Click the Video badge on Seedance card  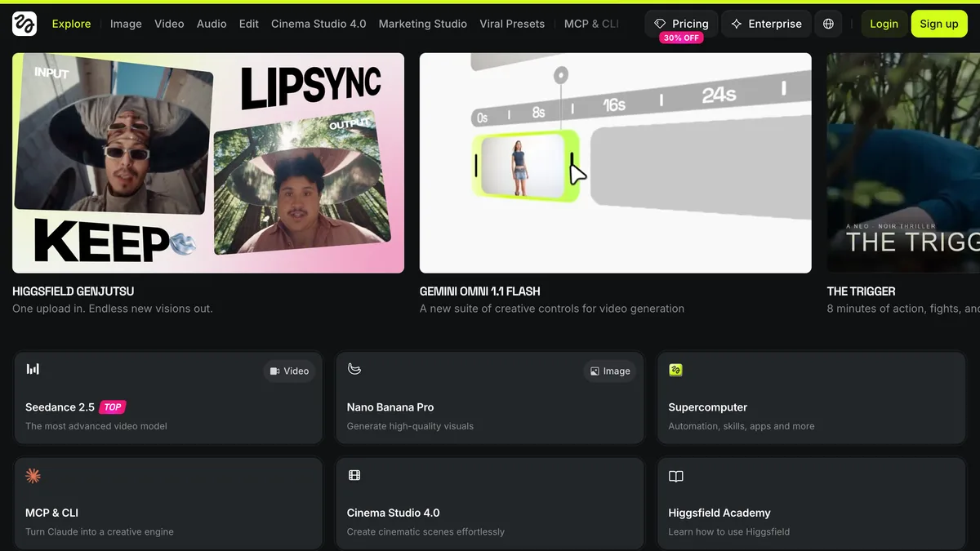pos(289,371)
